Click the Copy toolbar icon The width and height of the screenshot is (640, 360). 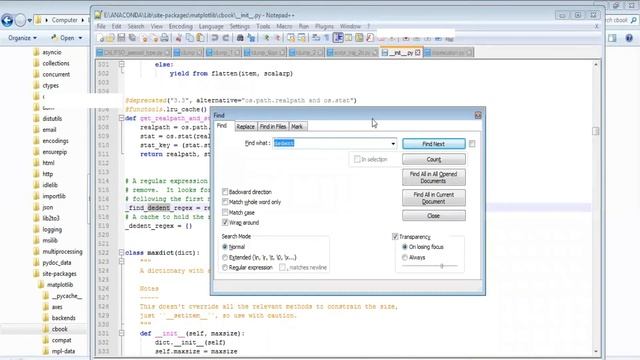tap(190, 38)
